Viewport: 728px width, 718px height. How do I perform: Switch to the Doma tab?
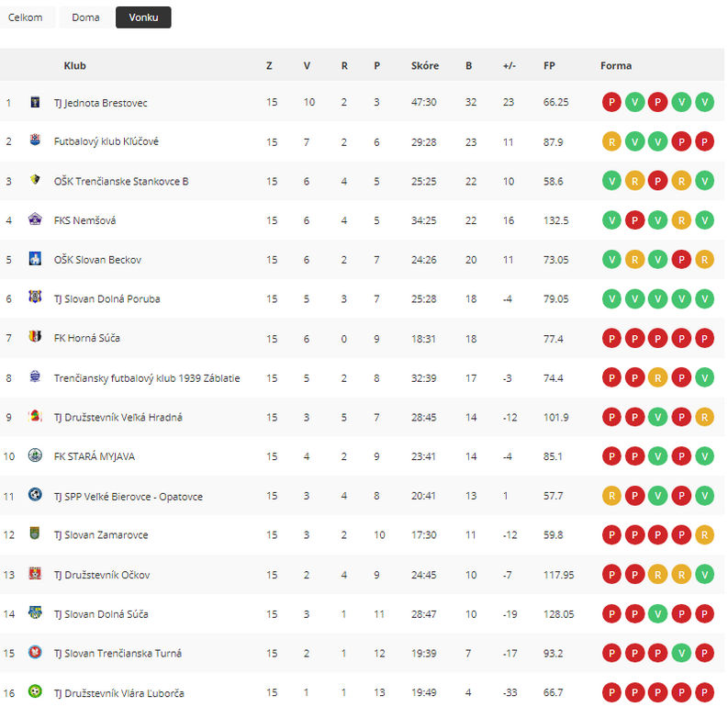[x=86, y=17]
